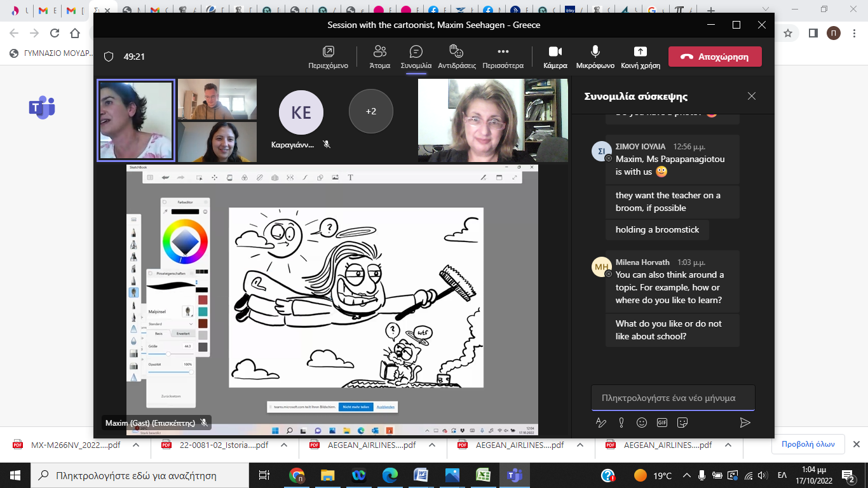Viewport: 868px width, 488px height.
Task: Open the sticker picker in chat
Action: [682, 423]
